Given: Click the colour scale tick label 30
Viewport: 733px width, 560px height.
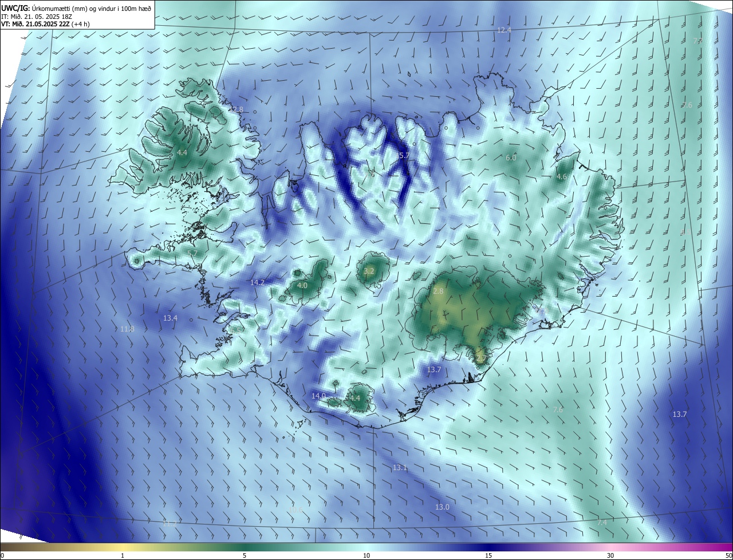Looking at the screenshot, I should (610, 555).
